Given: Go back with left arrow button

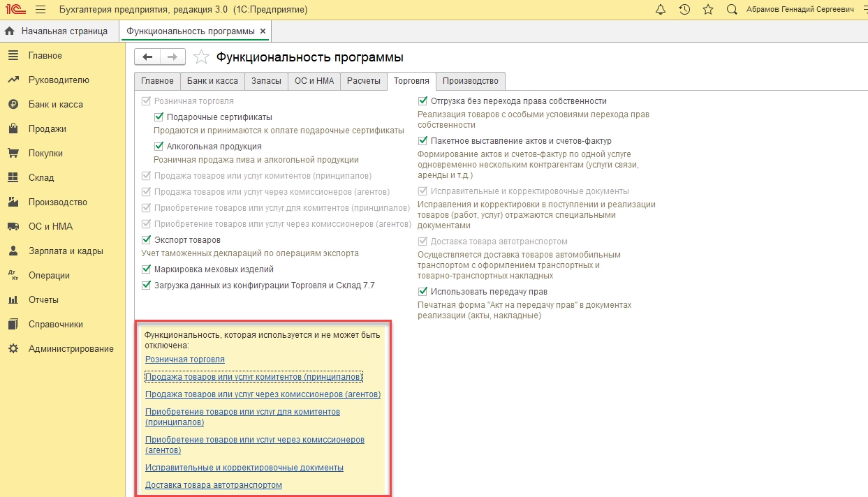Looking at the screenshot, I should click(x=147, y=57).
